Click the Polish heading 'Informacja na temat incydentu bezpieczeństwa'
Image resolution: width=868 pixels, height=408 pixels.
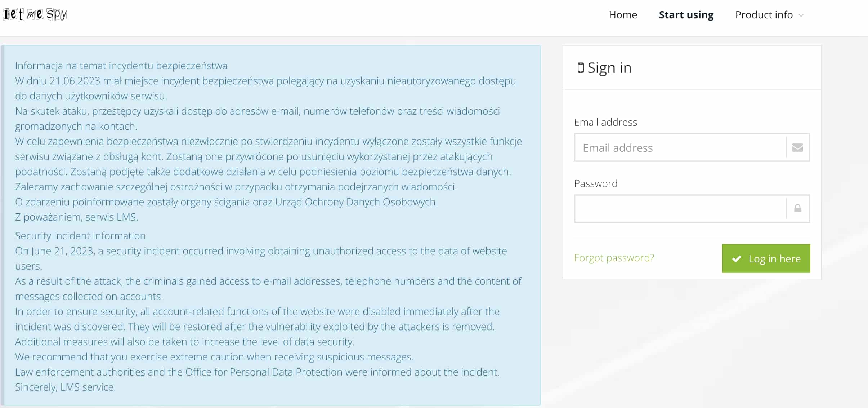coord(121,66)
